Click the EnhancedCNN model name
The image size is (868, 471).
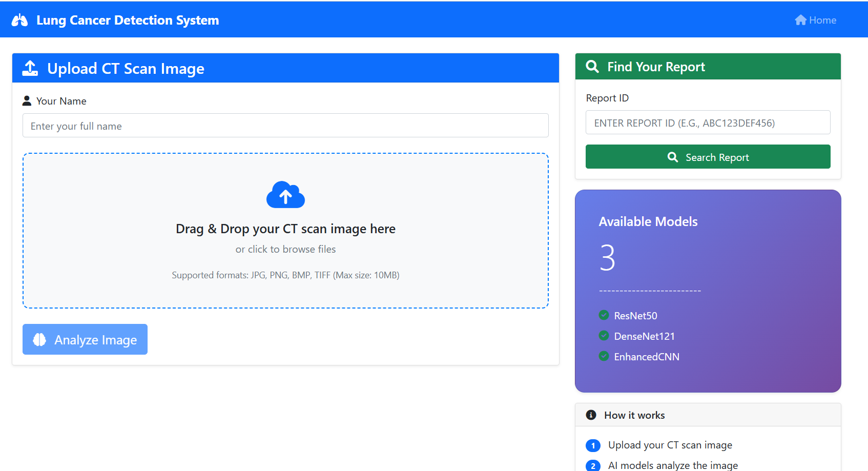click(647, 357)
